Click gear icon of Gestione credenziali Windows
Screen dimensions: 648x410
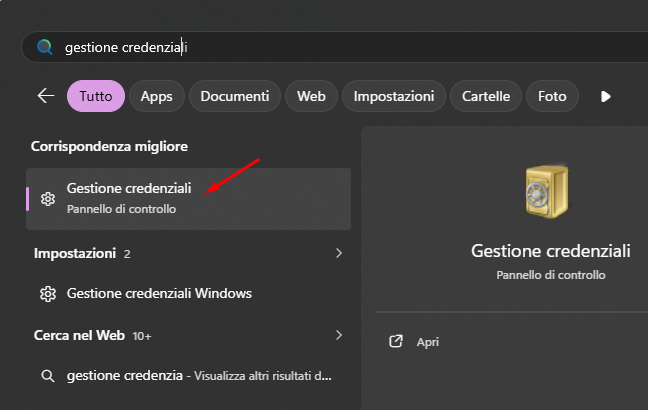coord(48,294)
